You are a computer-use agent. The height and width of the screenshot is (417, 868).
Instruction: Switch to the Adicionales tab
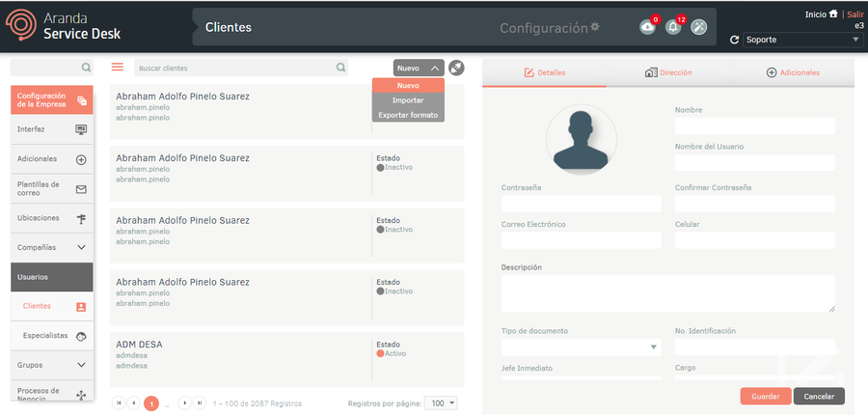tap(793, 73)
